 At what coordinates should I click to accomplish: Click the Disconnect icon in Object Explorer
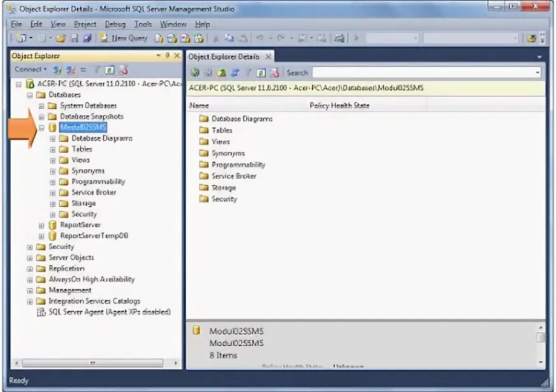pyautogui.click(x=71, y=70)
